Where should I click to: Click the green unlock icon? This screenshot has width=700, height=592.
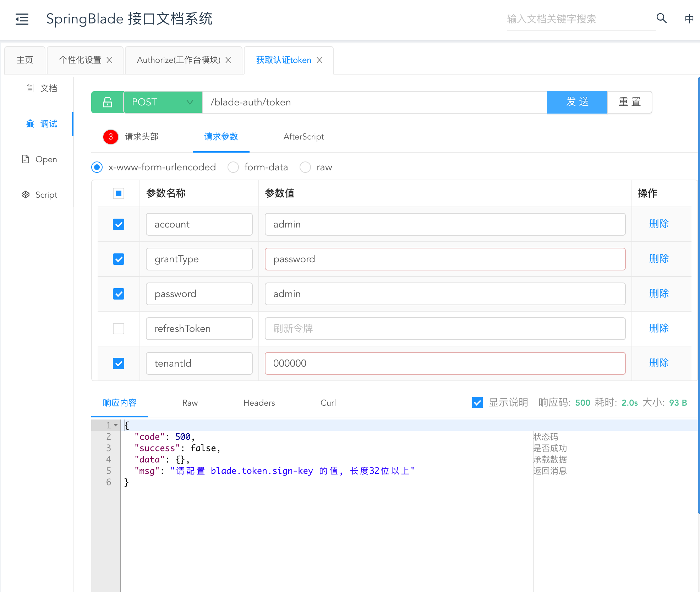point(108,102)
